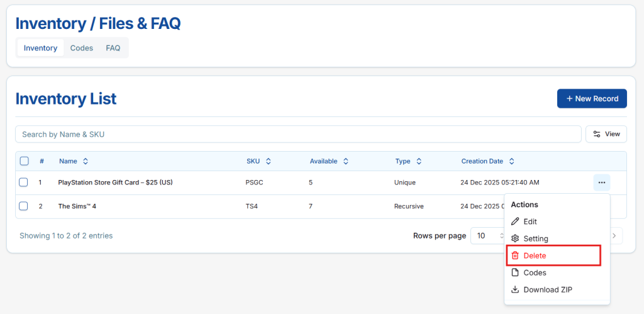This screenshot has width=644, height=314.
Task: Focus the Search by Name & SKU field
Action: tap(298, 134)
